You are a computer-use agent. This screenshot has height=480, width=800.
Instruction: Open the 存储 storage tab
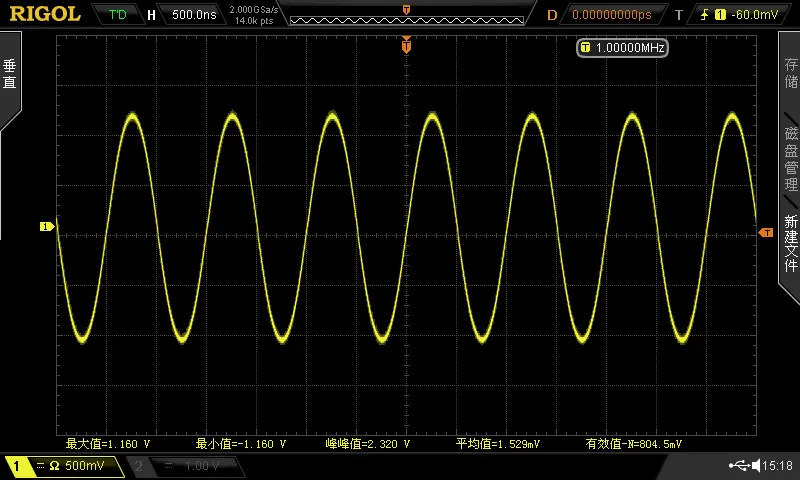pyautogui.click(x=790, y=72)
